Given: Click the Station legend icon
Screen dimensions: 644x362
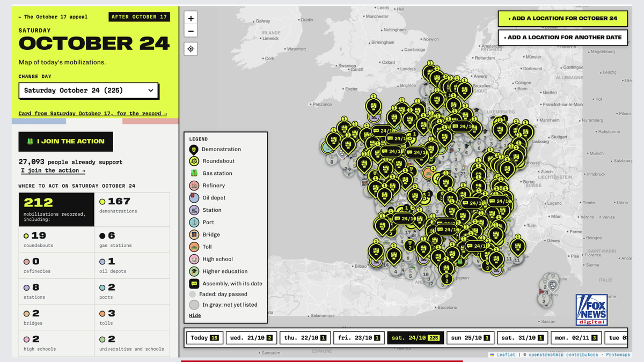Looking at the screenshot, I should (x=194, y=210).
